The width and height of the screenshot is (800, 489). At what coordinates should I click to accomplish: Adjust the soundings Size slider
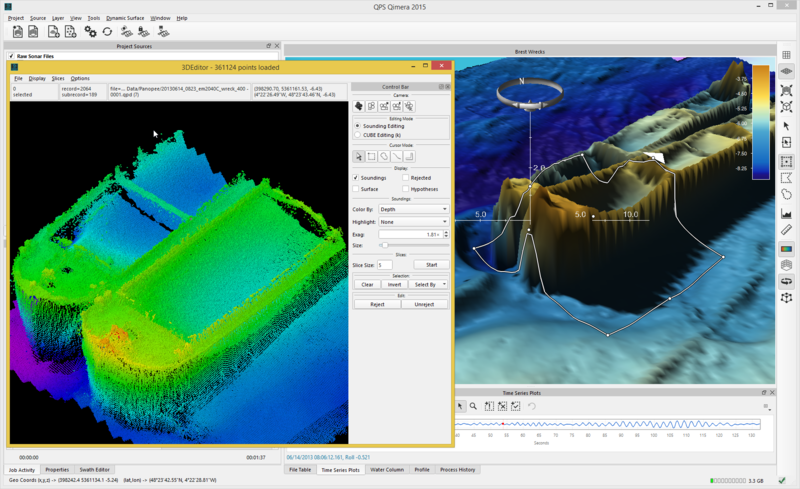coord(384,245)
